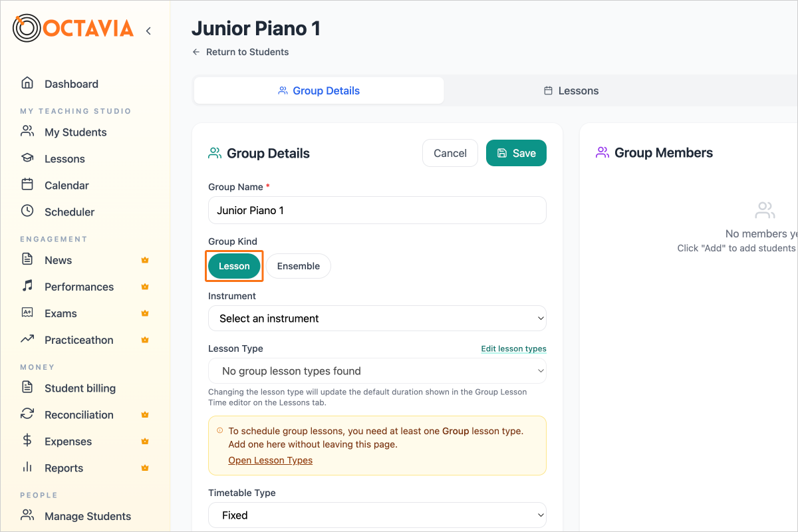The image size is (798, 532).
Task: Open Practiceathon via the trending arrow icon
Action: point(27,339)
